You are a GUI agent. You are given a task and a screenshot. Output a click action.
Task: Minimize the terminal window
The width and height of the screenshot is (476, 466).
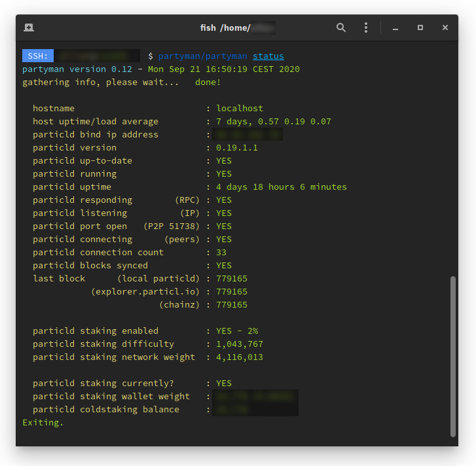tap(395, 28)
